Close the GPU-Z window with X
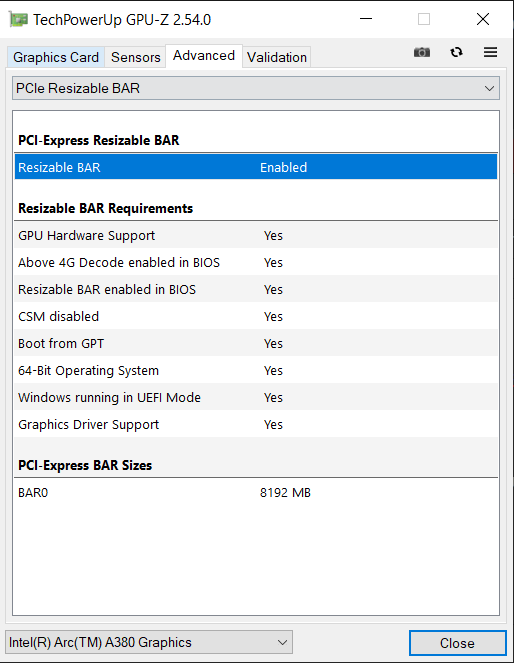 (482, 19)
